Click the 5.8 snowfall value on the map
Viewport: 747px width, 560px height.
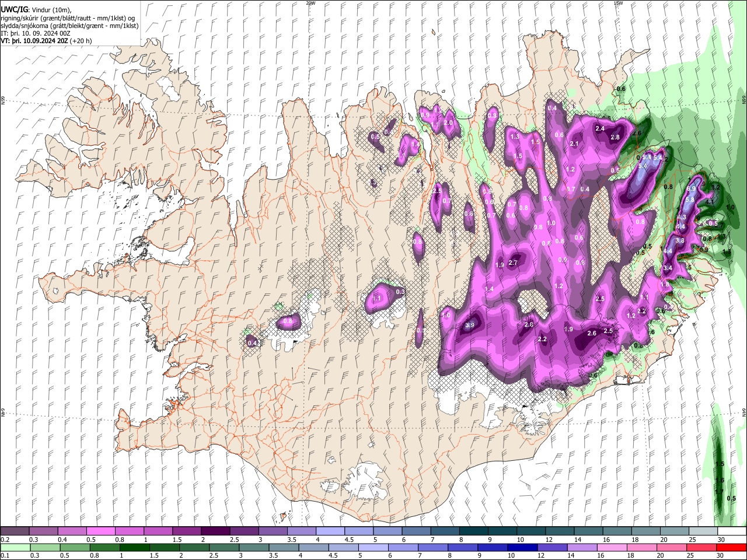click(690, 199)
